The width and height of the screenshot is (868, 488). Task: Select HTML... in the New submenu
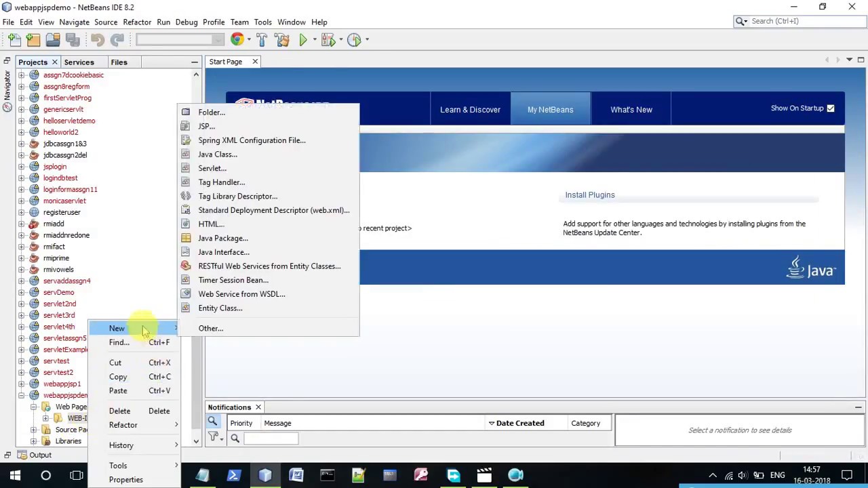[x=211, y=224]
